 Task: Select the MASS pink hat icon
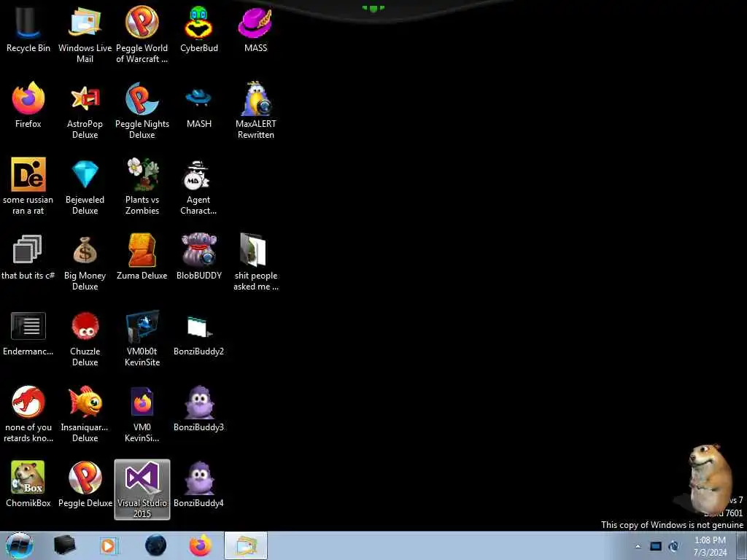point(256,29)
